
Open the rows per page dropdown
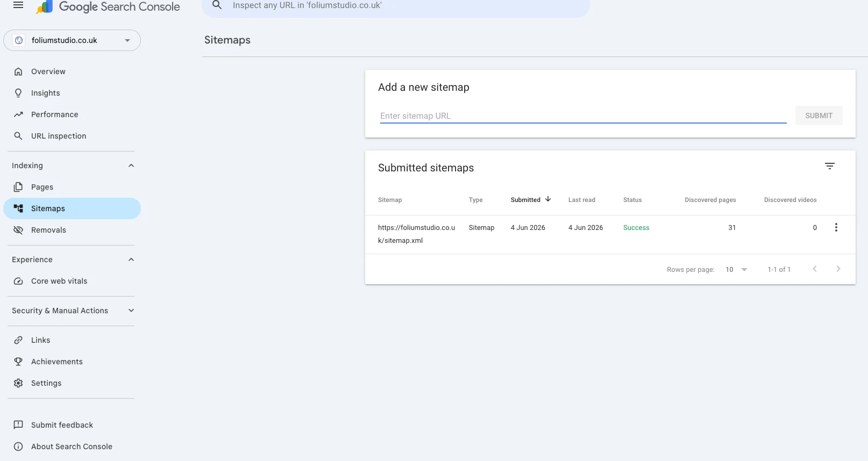click(736, 269)
